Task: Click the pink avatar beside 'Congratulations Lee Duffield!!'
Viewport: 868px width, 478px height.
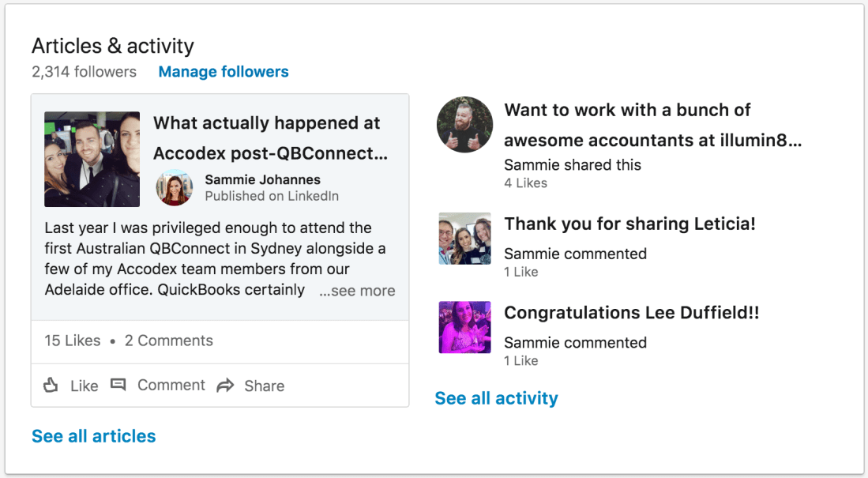Action: tap(464, 326)
